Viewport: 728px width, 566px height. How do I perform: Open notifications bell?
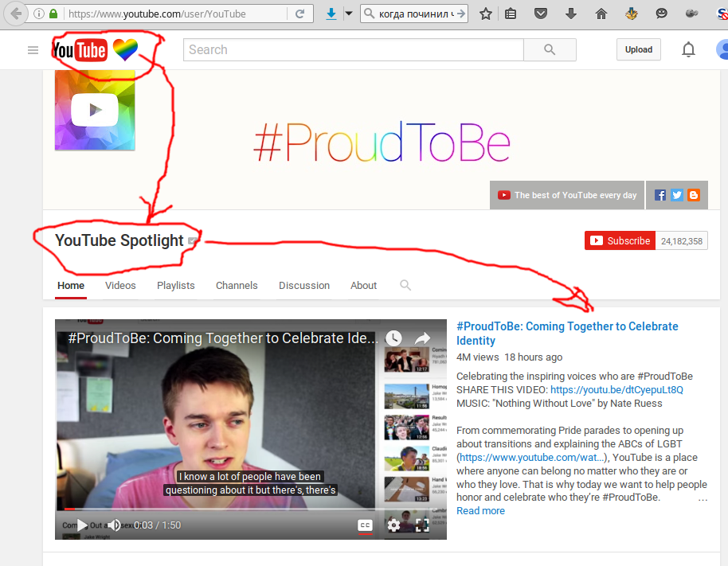[688, 49]
